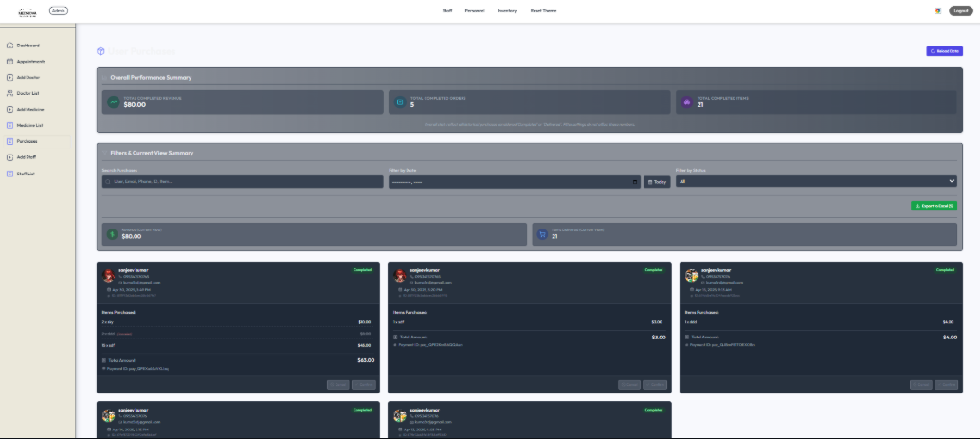
Task: Click the Completed badge on the $63.00 order
Action: [362, 270]
